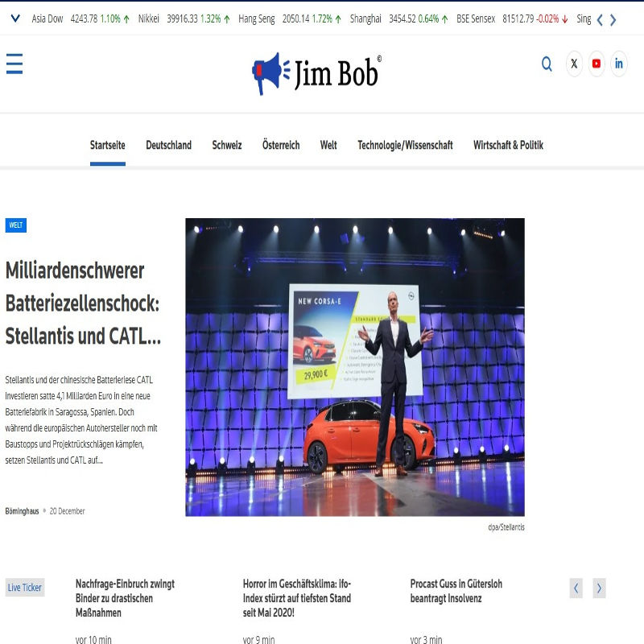Go to the Deutschland section
644x644 pixels.
(x=168, y=146)
